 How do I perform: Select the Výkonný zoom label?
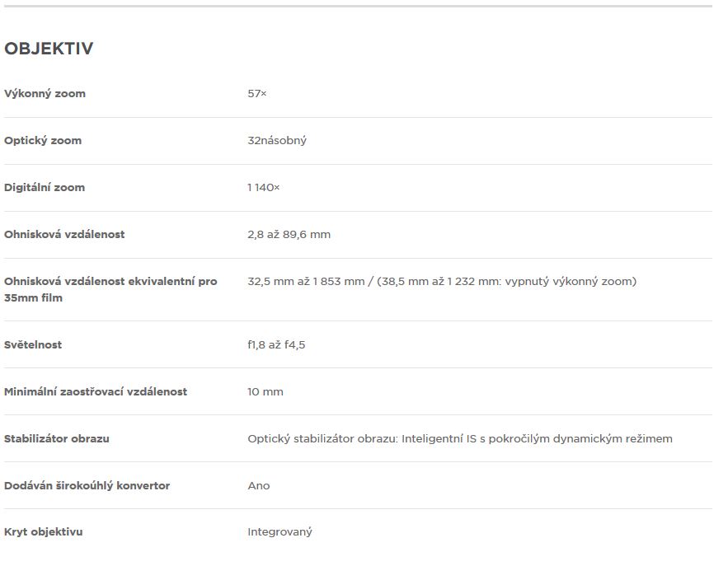coord(45,94)
